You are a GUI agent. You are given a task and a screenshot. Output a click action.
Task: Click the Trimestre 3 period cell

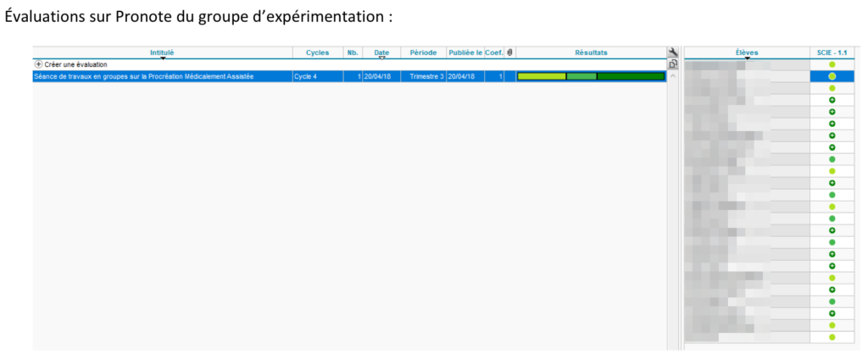pyautogui.click(x=424, y=76)
